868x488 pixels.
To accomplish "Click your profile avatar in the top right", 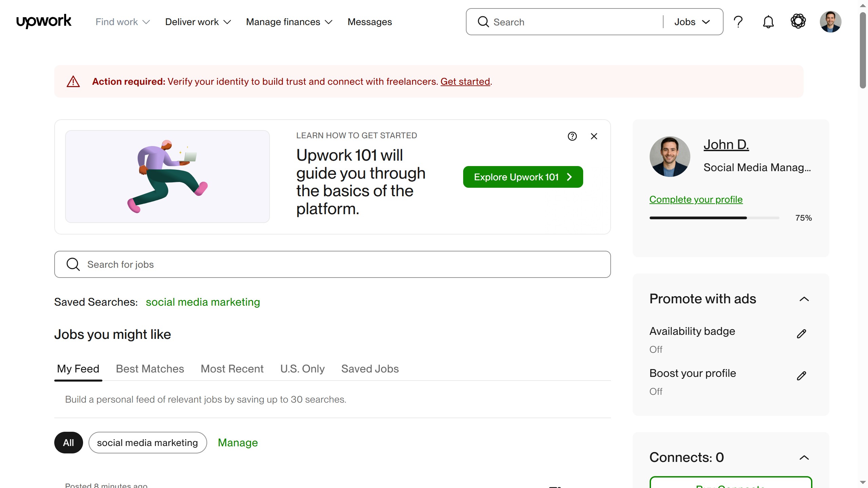I will [830, 21].
